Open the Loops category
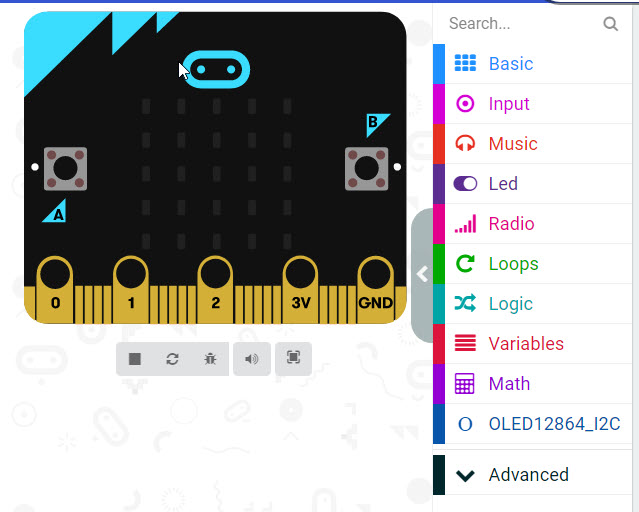This screenshot has height=512, width=639. (532, 264)
